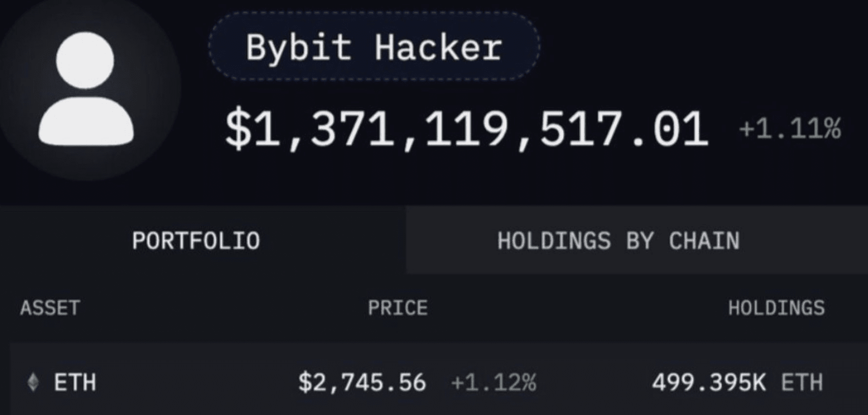
Task: Click the 499.395K ETH holdings value
Action: click(x=709, y=382)
